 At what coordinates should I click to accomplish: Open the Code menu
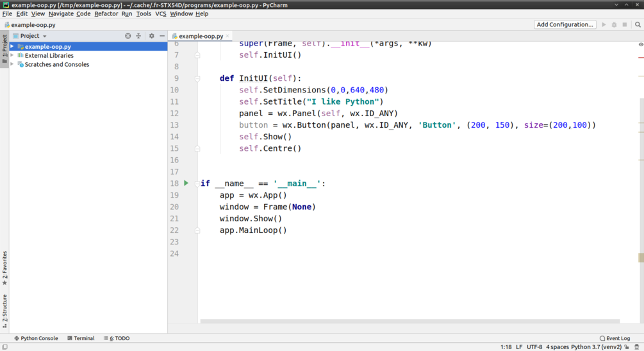coord(83,13)
